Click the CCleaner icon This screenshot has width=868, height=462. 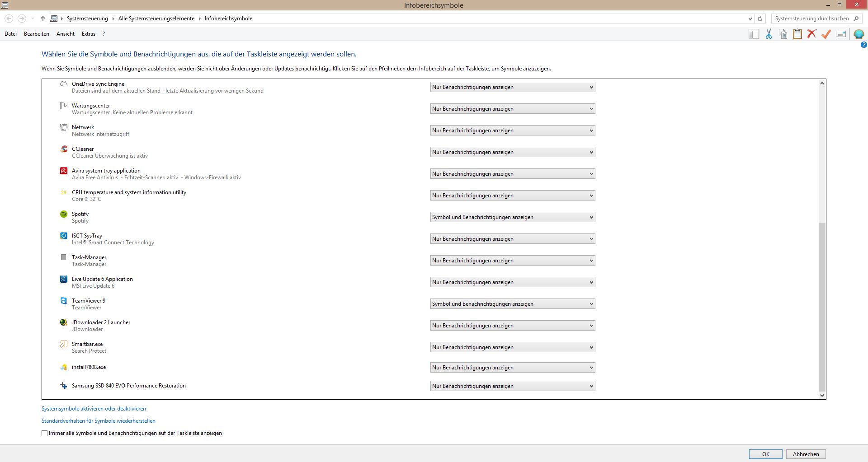point(64,149)
